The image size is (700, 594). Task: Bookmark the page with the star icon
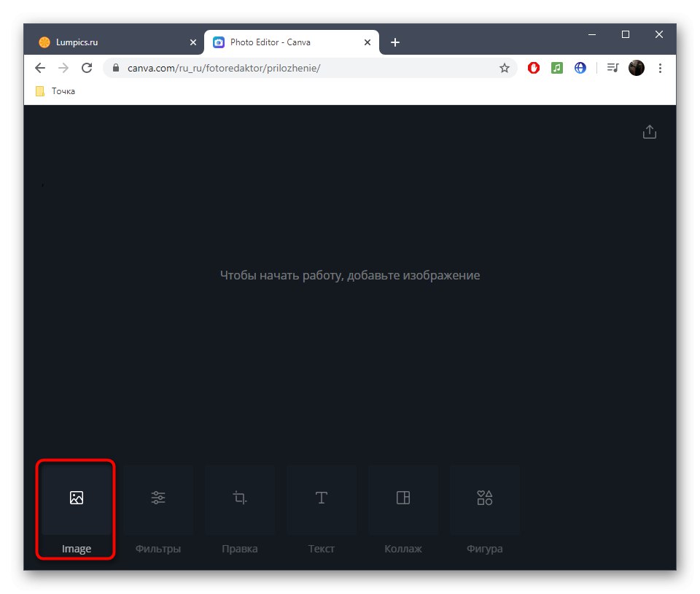coord(505,67)
